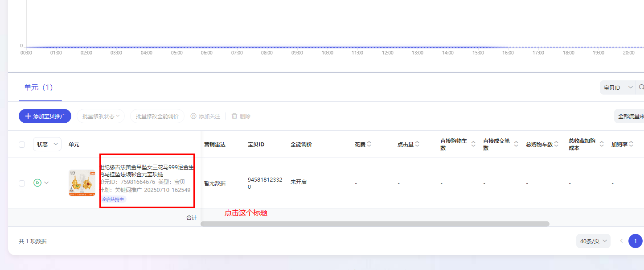Expand the row status chevron arrow
The width and height of the screenshot is (644, 270).
click(46, 183)
